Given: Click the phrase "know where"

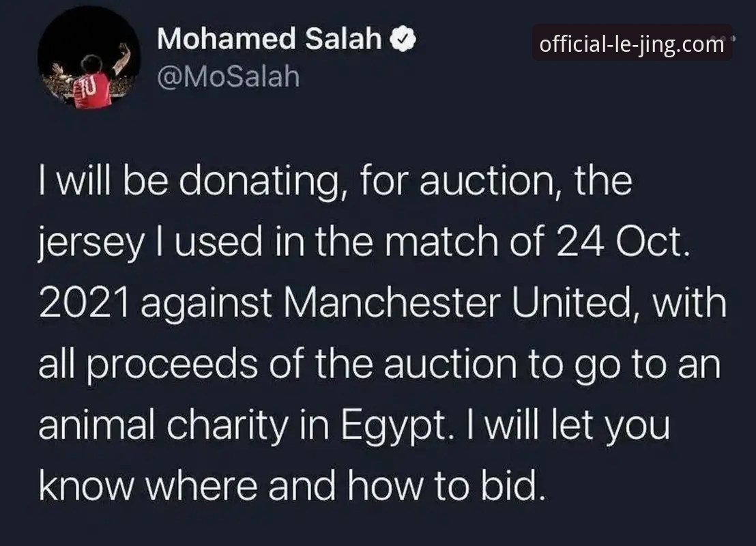Looking at the screenshot, I should (x=147, y=485).
